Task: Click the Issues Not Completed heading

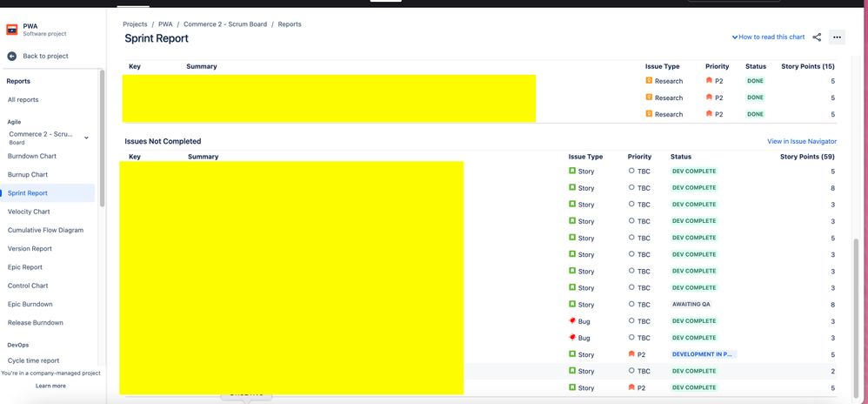Action: pos(163,141)
